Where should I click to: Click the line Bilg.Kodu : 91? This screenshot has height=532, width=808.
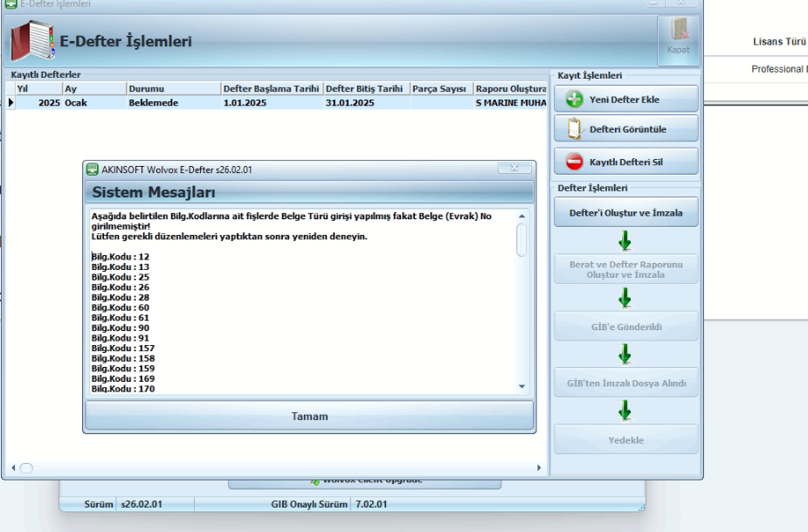[x=121, y=338]
